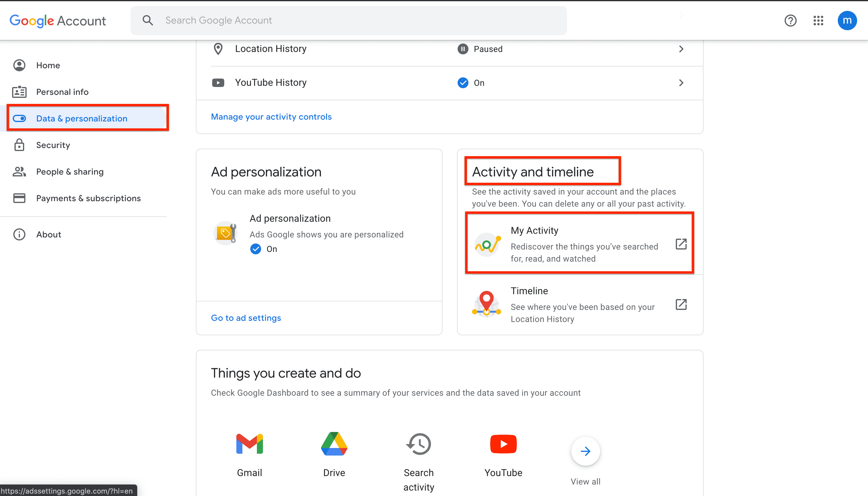Click the About info icon

pos(19,234)
